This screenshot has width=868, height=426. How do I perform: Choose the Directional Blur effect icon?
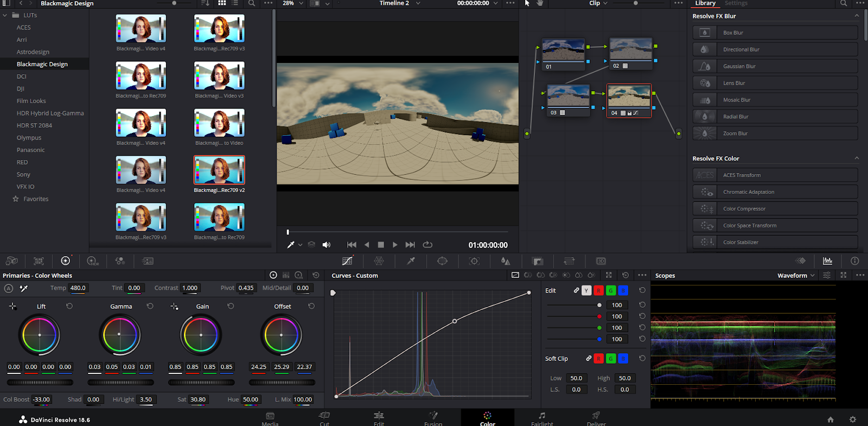[705, 49]
